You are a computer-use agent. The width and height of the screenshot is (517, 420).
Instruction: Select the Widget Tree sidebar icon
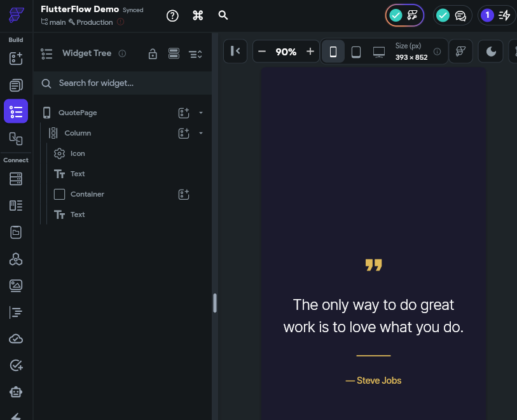click(16, 111)
